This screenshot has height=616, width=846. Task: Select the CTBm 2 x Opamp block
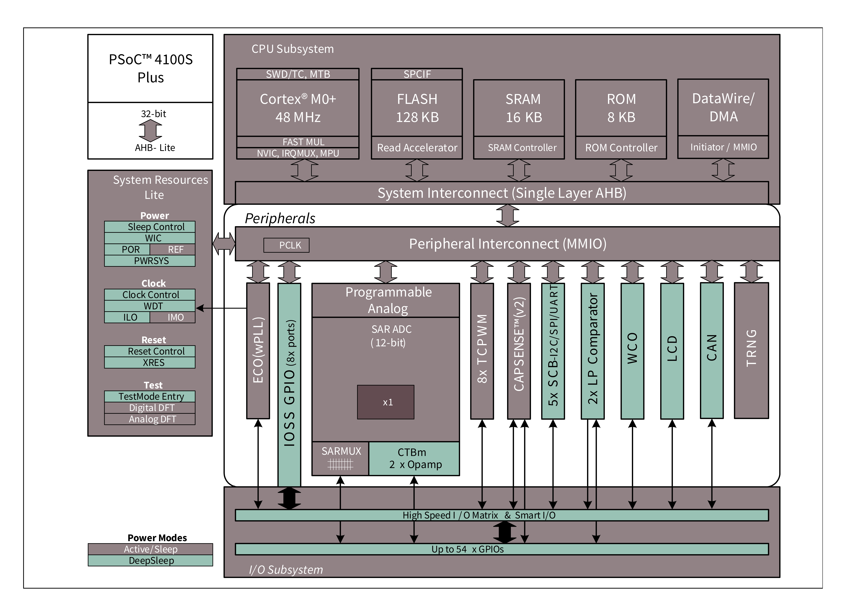point(414,459)
